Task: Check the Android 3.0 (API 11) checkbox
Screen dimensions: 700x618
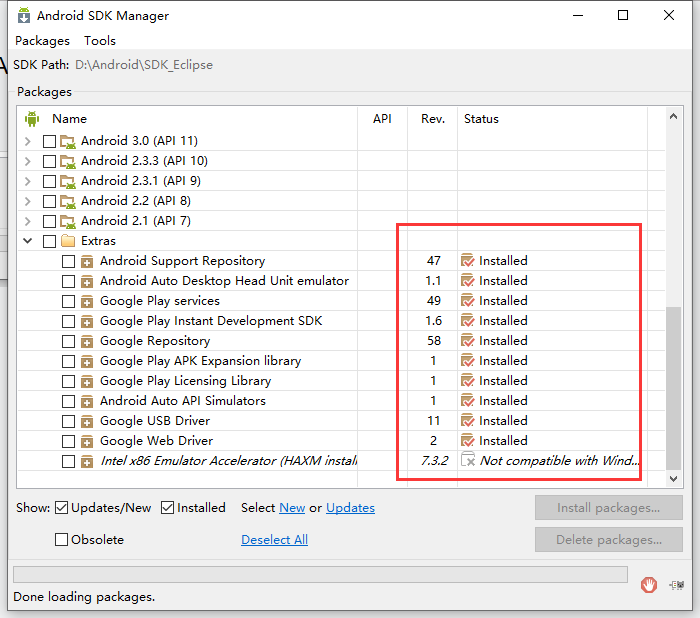Action: [x=49, y=142]
